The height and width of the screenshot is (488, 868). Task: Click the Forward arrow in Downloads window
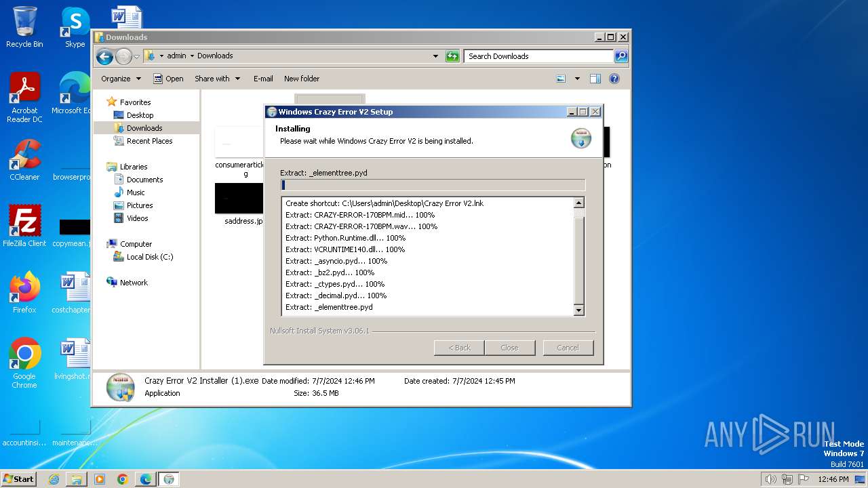(x=123, y=56)
